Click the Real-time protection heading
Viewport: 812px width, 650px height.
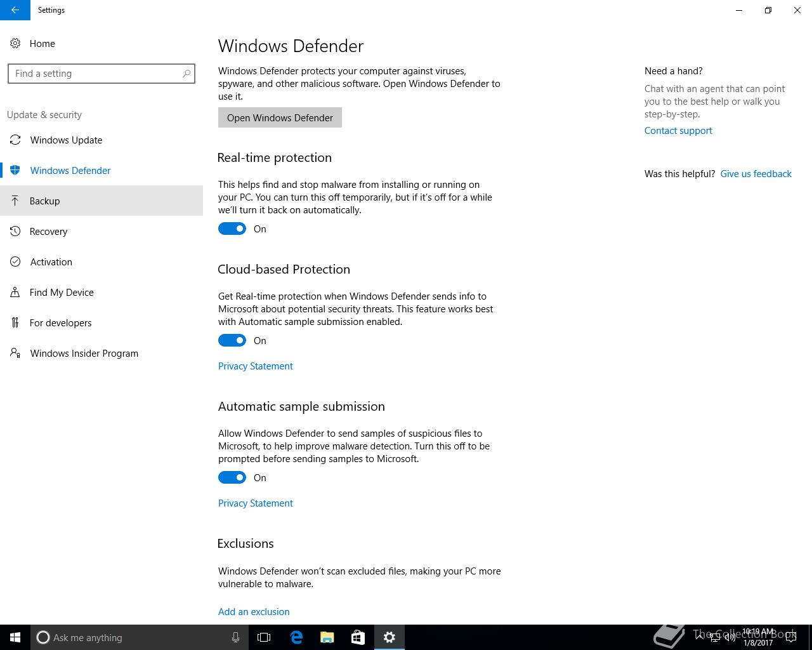tap(275, 157)
